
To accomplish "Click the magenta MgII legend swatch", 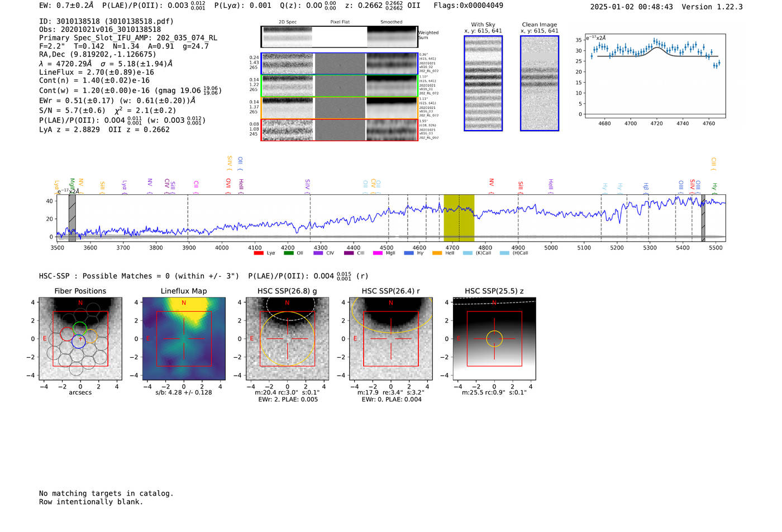I will 378,253.
